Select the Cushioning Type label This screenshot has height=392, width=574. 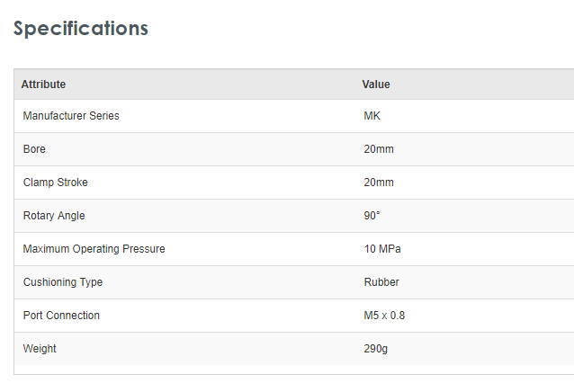[63, 282]
